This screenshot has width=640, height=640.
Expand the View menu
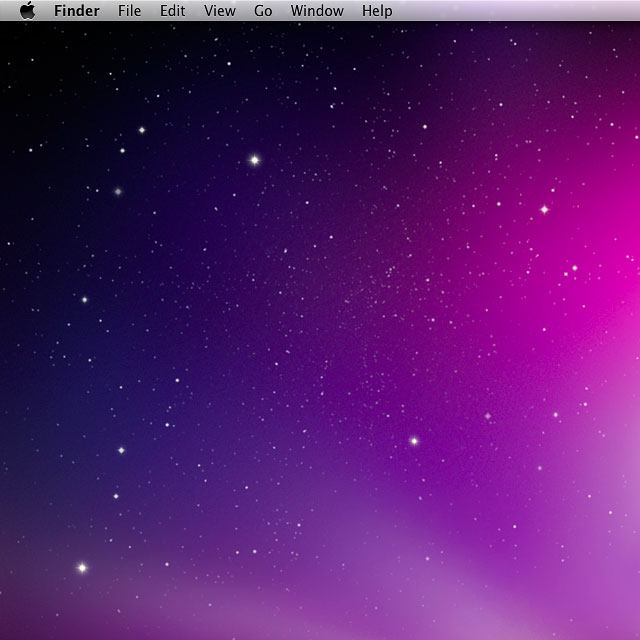click(219, 11)
